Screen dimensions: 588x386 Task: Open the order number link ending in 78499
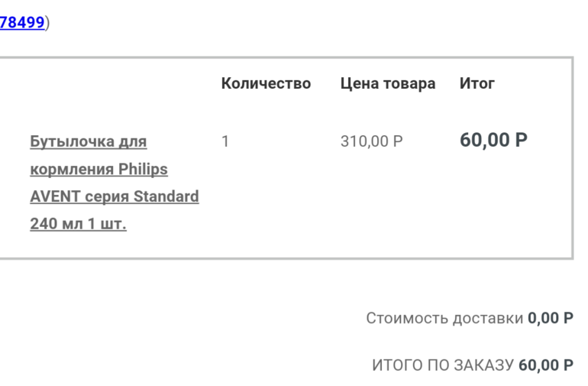pos(21,22)
